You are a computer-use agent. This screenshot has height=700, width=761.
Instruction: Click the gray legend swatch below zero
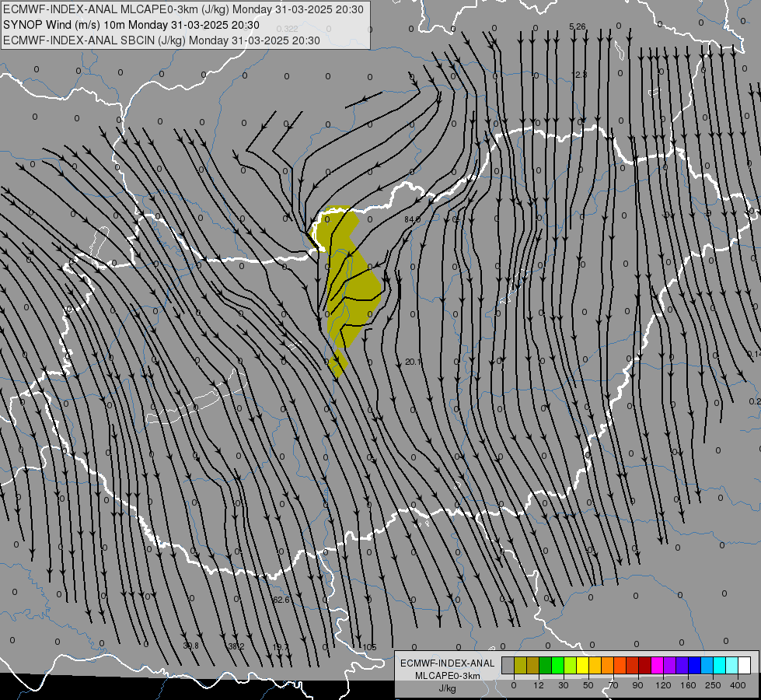point(508,665)
